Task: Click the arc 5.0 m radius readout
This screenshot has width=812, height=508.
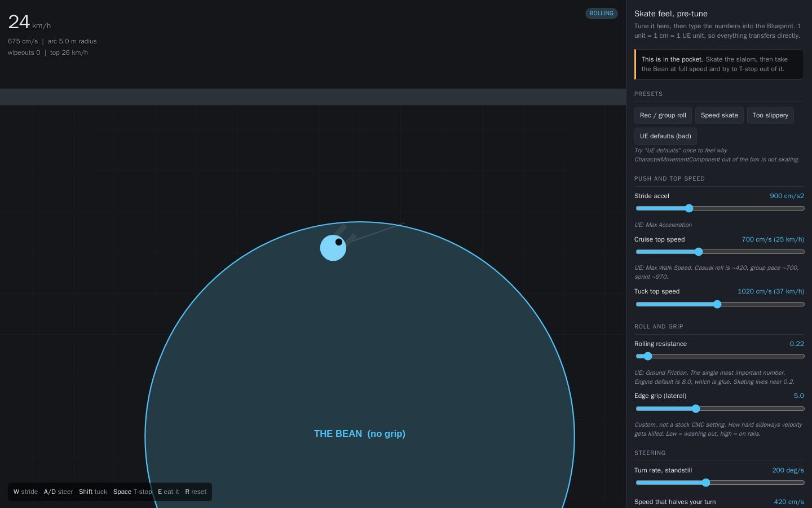Action: click(72, 41)
